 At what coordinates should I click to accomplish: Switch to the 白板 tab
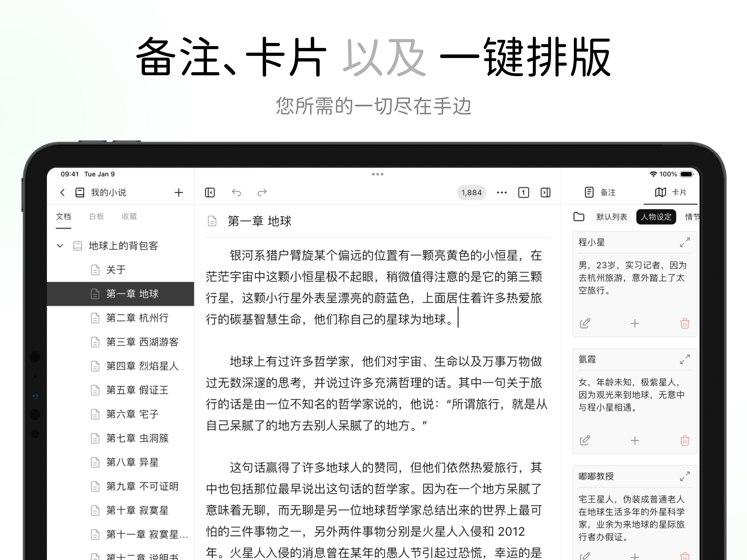[96, 216]
